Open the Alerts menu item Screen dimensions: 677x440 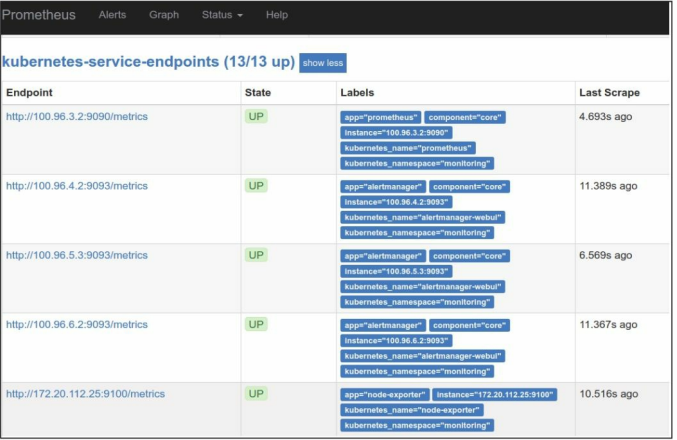tap(112, 15)
